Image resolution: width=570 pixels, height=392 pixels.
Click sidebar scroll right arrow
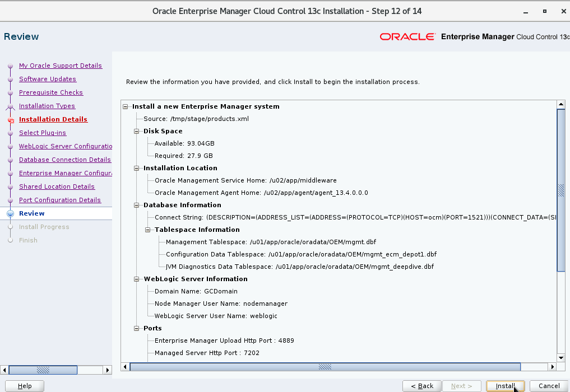(x=107, y=370)
